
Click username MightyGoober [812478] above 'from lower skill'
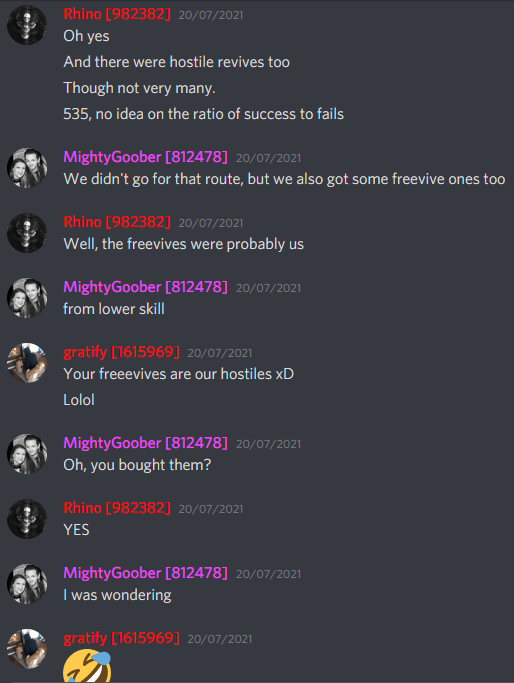[x=145, y=287]
